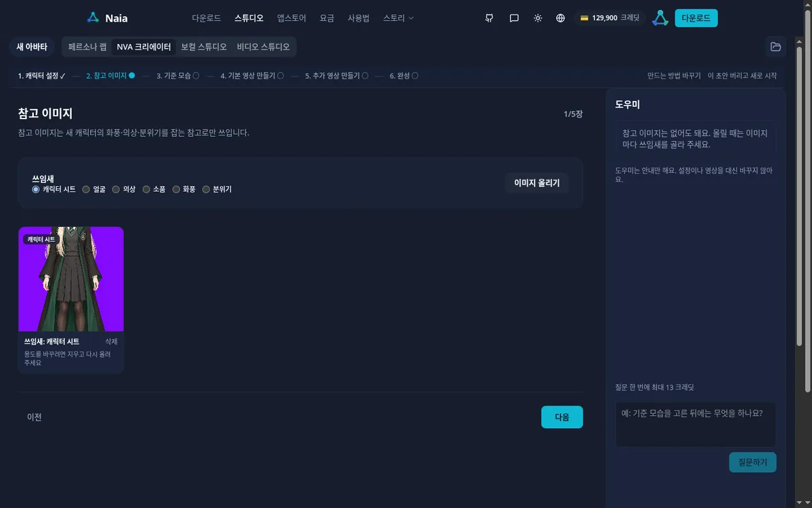Click the 다음 button

tap(562, 417)
